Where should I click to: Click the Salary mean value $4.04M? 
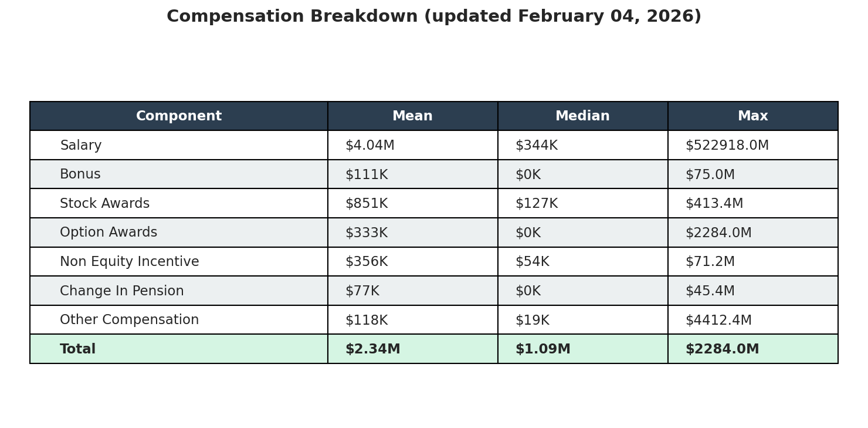pos(369,146)
